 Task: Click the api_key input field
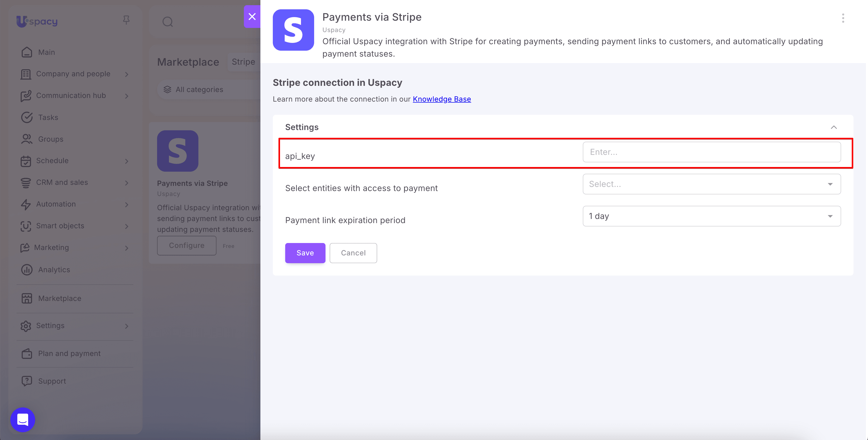[712, 152]
